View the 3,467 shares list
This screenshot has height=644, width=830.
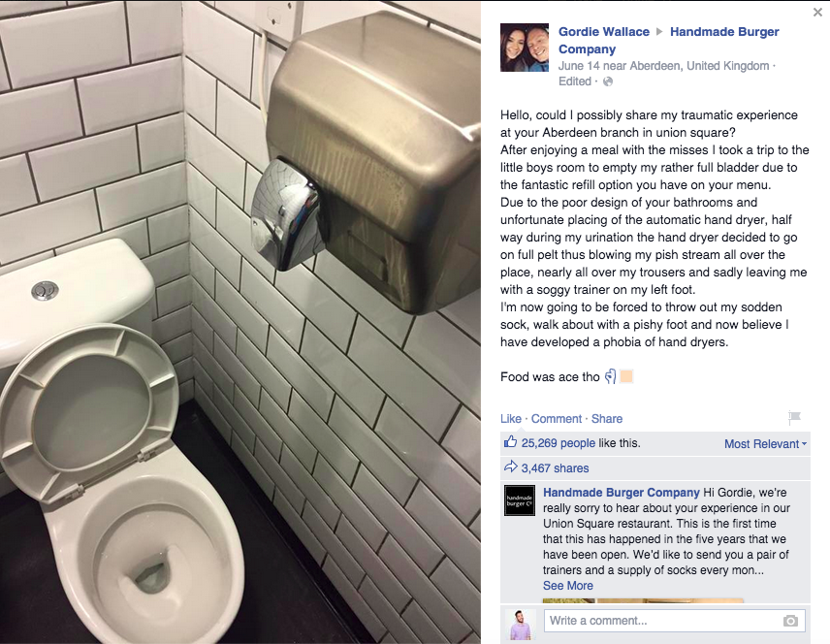pos(555,468)
